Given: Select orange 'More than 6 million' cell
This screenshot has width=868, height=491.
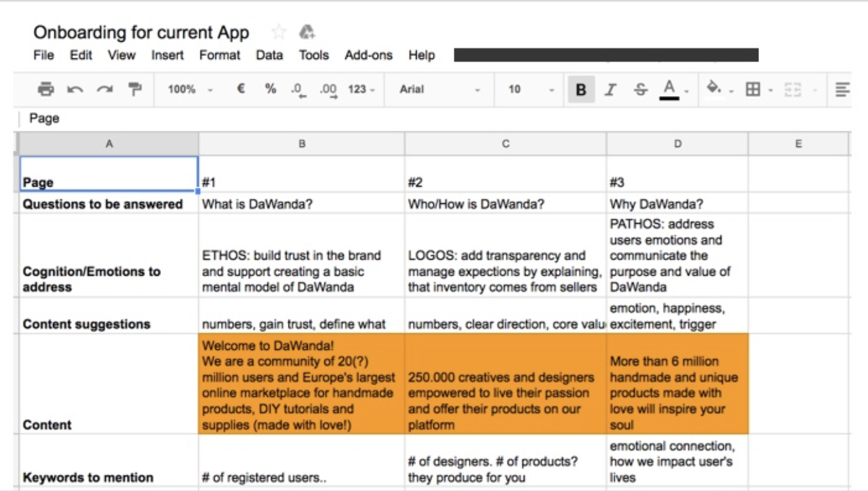Looking at the screenshot, I should (677, 384).
